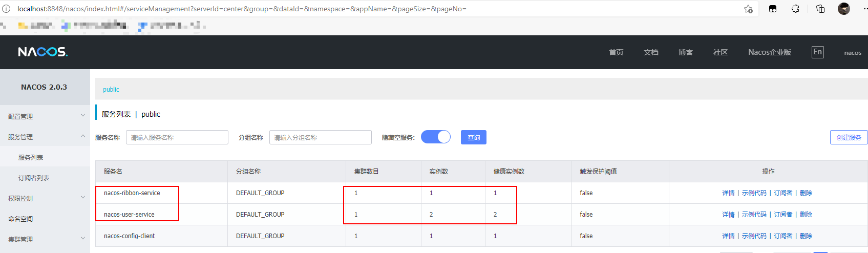The width and height of the screenshot is (868, 253).
Task: Open 详情 for nacos-ribbon-service
Action: pos(728,193)
